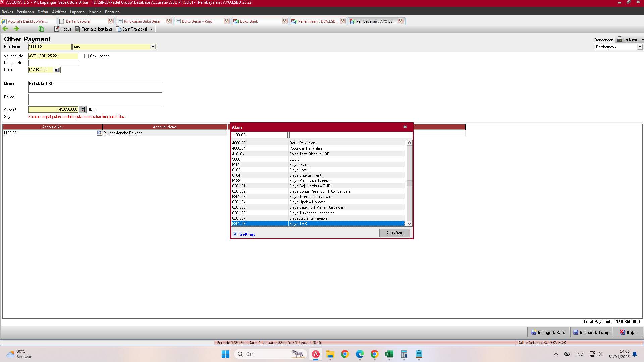Screen dimensions: 644x362
Task: Click the Akun Baru button
Action: click(x=394, y=233)
